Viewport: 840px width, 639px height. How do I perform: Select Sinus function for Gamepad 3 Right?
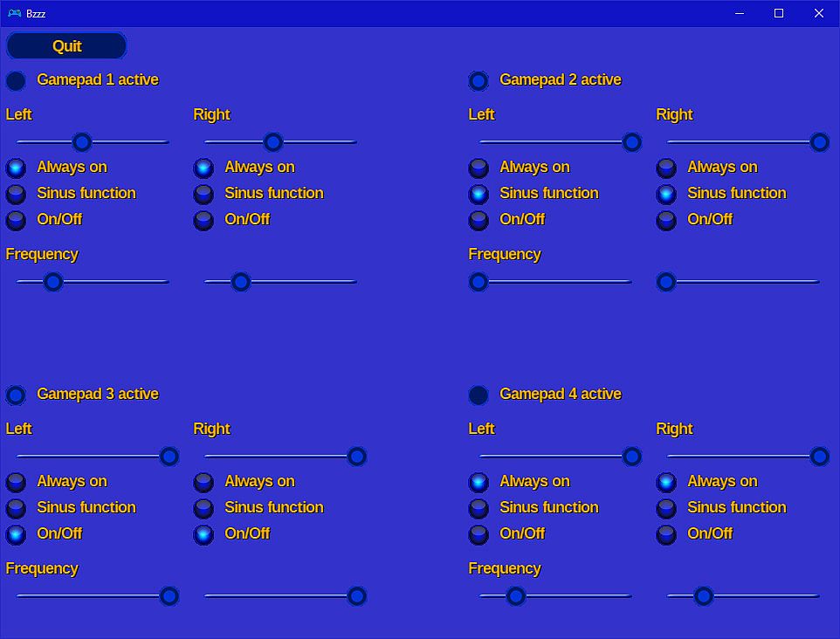click(x=203, y=508)
